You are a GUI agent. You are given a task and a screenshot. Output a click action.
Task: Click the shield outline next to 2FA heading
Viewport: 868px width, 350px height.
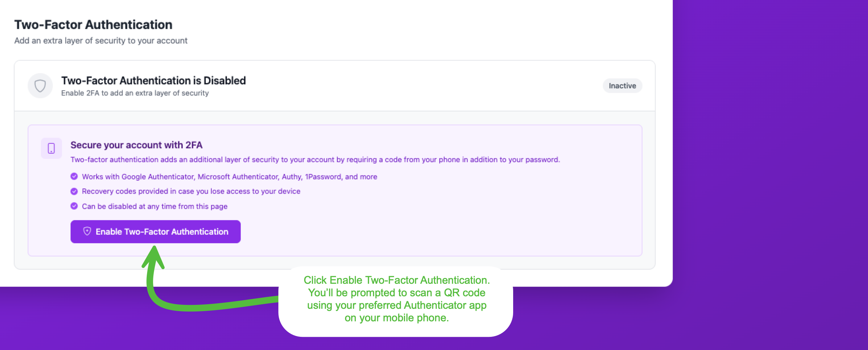click(40, 86)
